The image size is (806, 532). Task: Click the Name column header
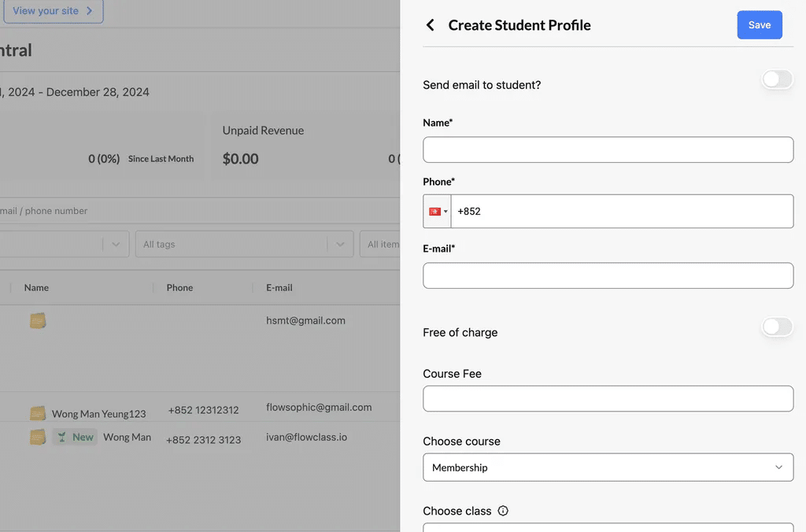pos(36,287)
